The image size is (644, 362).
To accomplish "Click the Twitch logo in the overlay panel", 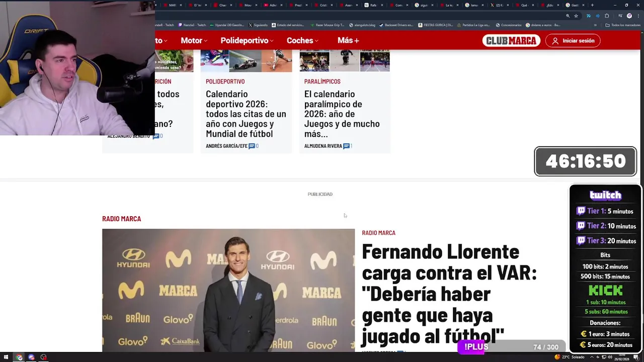I will pyautogui.click(x=605, y=195).
